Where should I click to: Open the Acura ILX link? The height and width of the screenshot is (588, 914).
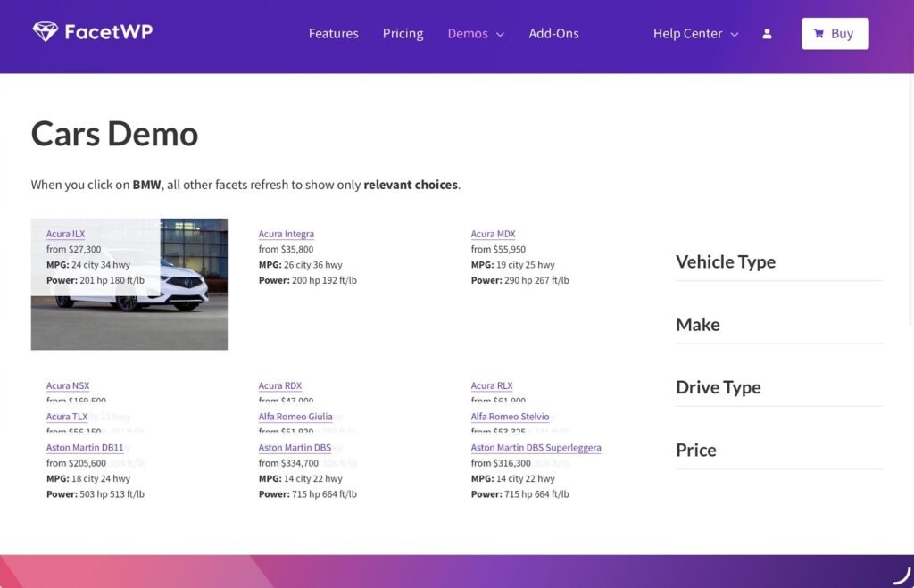pos(65,234)
